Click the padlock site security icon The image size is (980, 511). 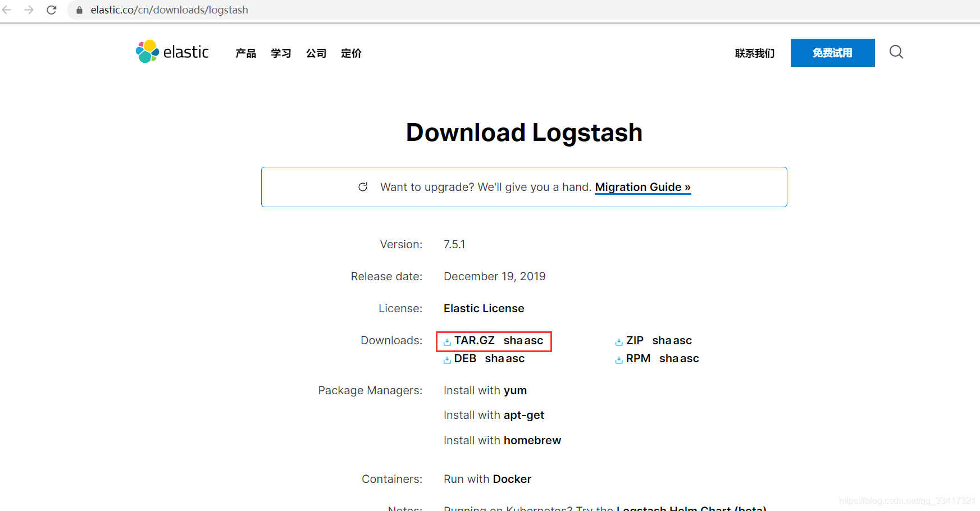pyautogui.click(x=79, y=10)
